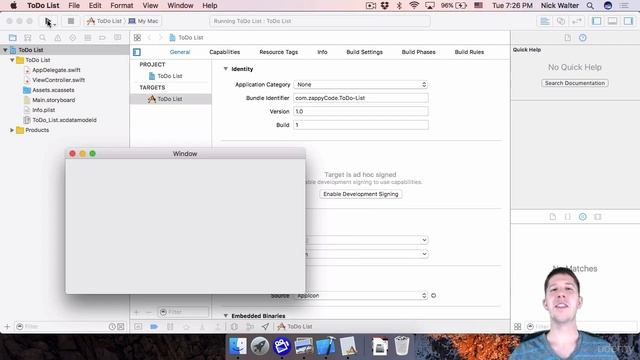The image size is (640, 360).
Task: Click the Bundle Identifier field
Action: (x=361, y=98)
